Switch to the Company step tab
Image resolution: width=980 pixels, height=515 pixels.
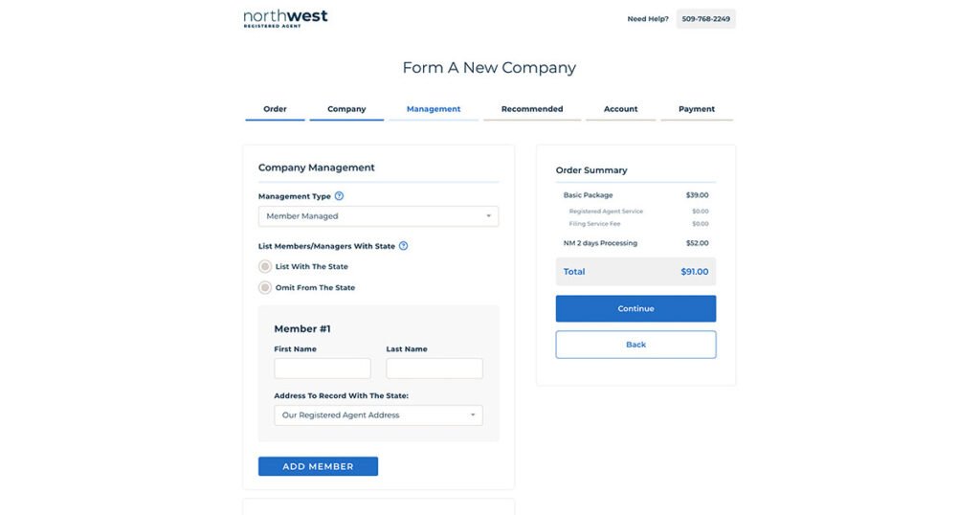coord(346,109)
